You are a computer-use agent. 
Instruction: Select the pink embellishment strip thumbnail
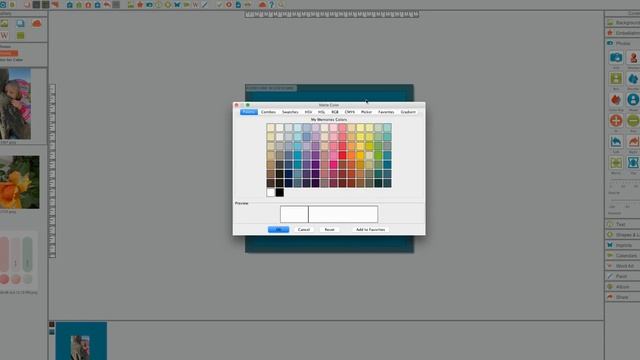point(18,260)
